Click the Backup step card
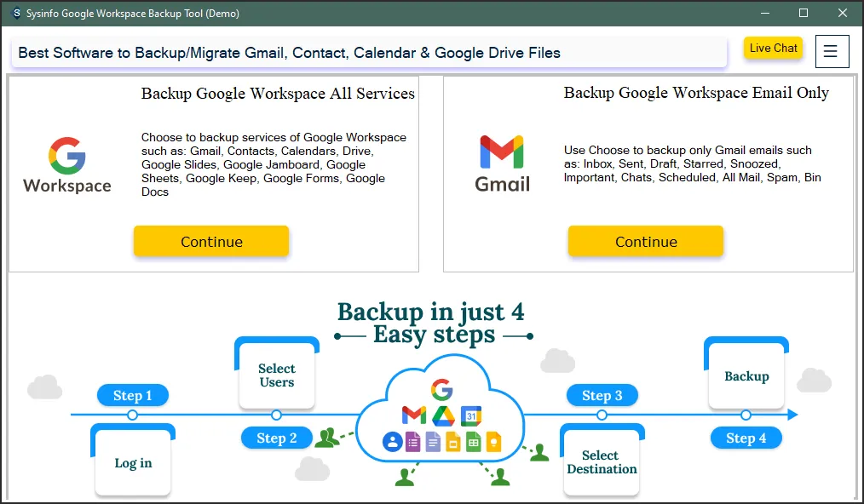The width and height of the screenshot is (864, 504). (746, 374)
